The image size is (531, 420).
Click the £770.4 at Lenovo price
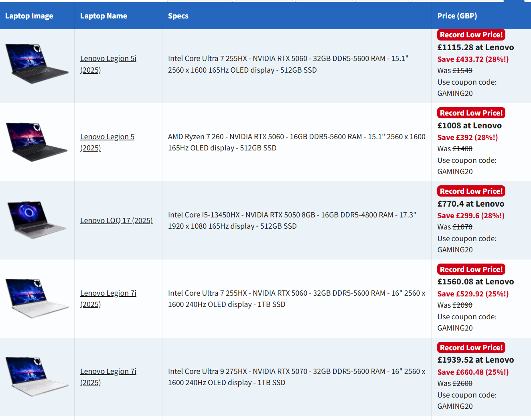tap(471, 204)
